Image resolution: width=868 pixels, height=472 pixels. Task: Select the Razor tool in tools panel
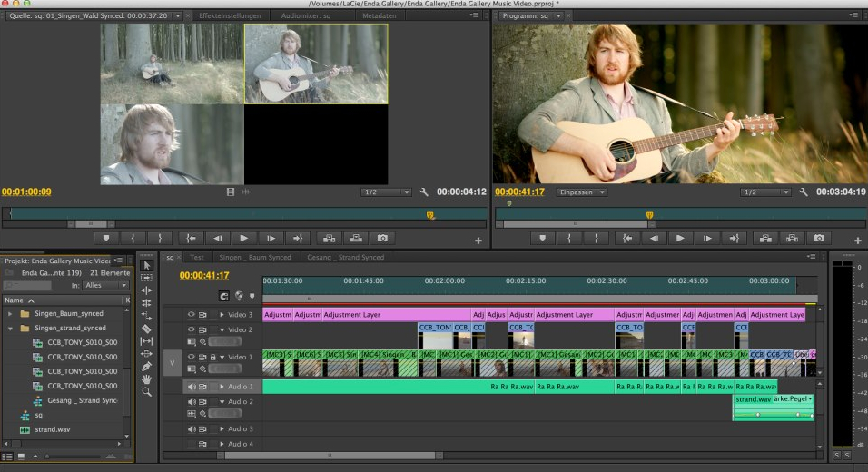[x=146, y=328]
